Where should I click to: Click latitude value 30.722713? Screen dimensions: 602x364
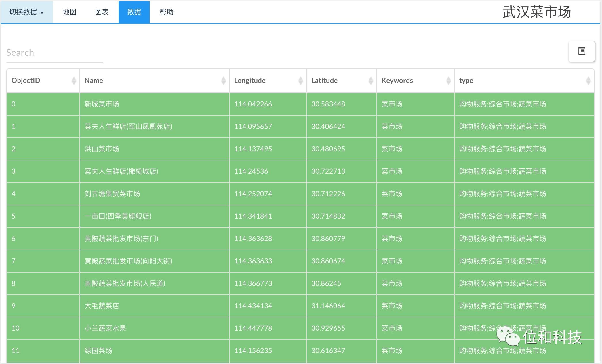[x=328, y=171]
